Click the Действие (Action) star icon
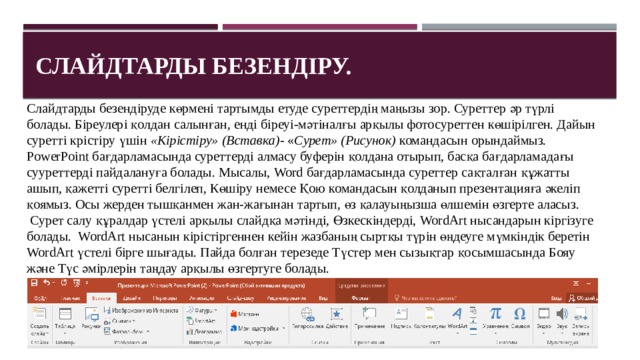The height and width of the screenshot is (360, 640). pos(337,313)
